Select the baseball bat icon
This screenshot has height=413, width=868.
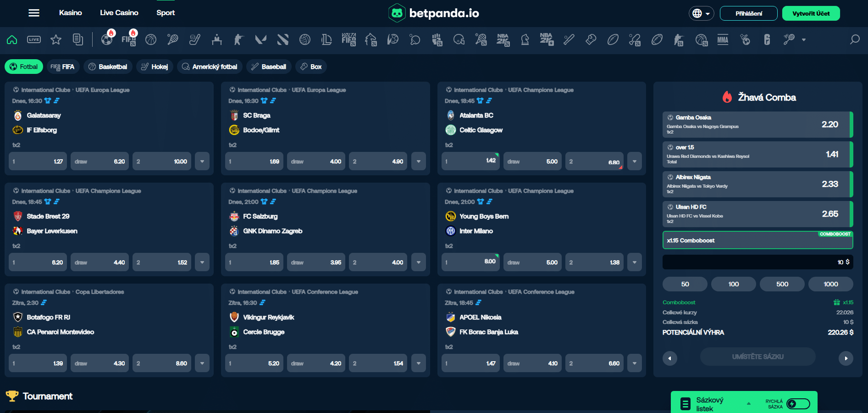click(x=569, y=40)
